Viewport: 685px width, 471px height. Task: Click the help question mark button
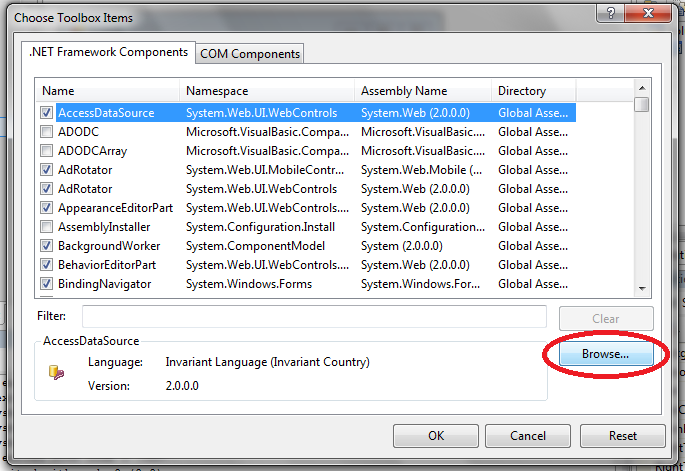click(x=611, y=13)
